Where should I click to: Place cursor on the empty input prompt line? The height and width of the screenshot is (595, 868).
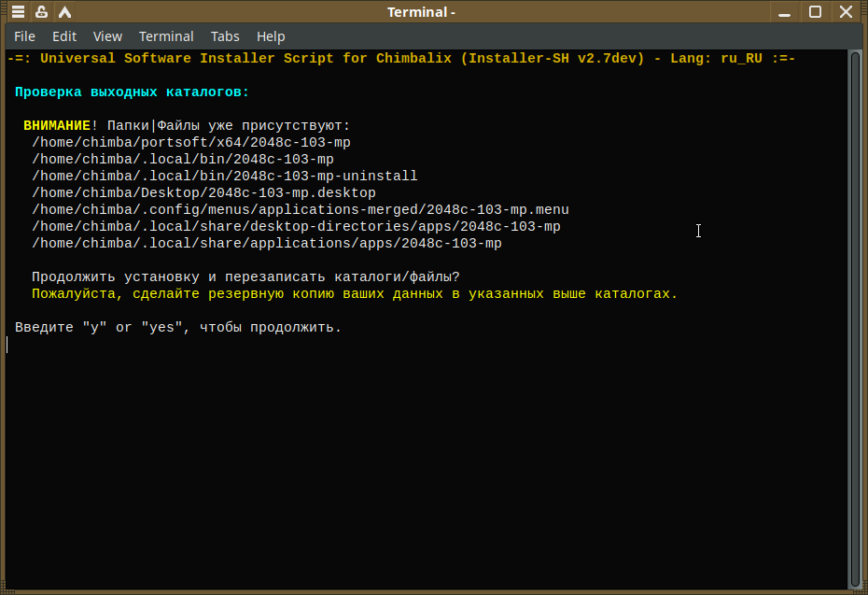coord(427,345)
